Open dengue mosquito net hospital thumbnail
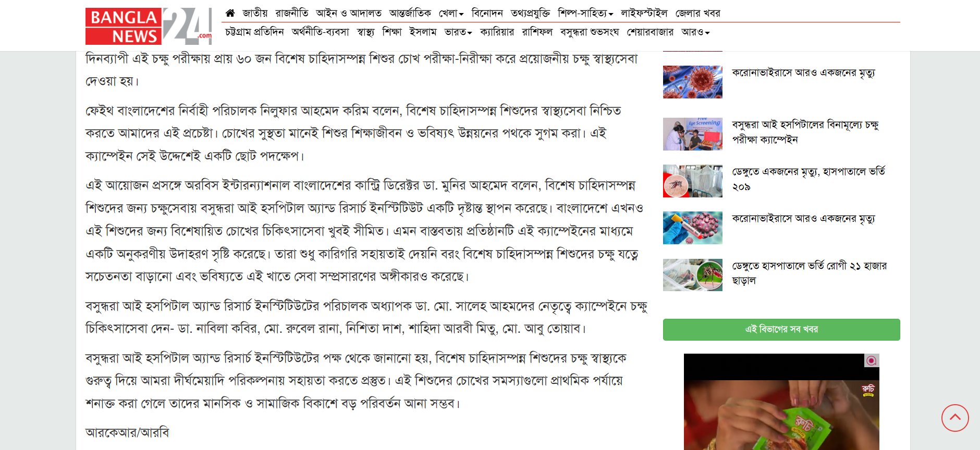The image size is (980, 450). pyautogui.click(x=692, y=181)
